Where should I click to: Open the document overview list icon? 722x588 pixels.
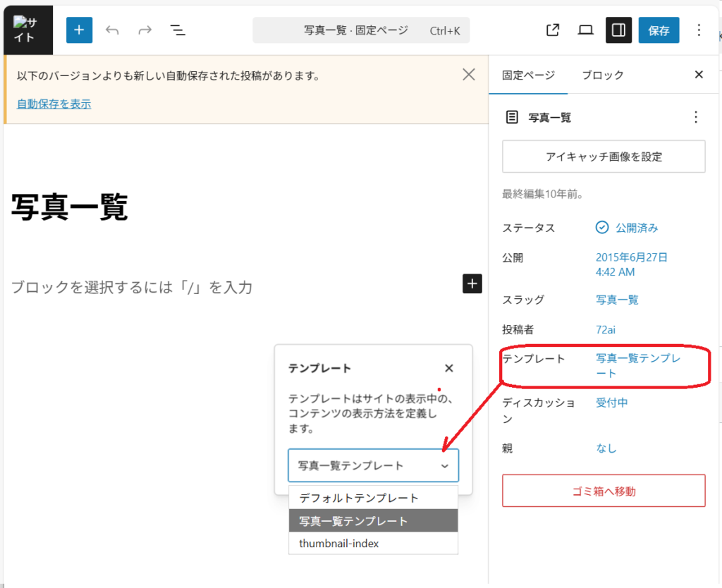tap(178, 30)
